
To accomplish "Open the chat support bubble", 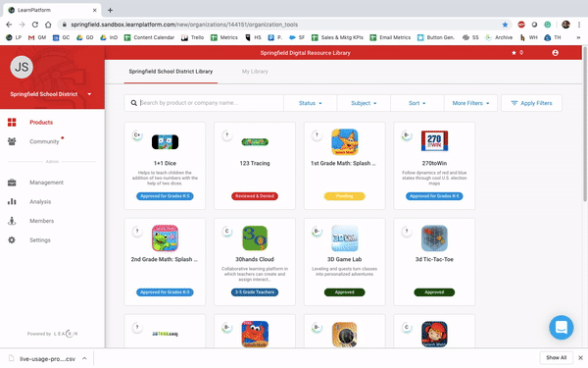I will click(562, 328).
